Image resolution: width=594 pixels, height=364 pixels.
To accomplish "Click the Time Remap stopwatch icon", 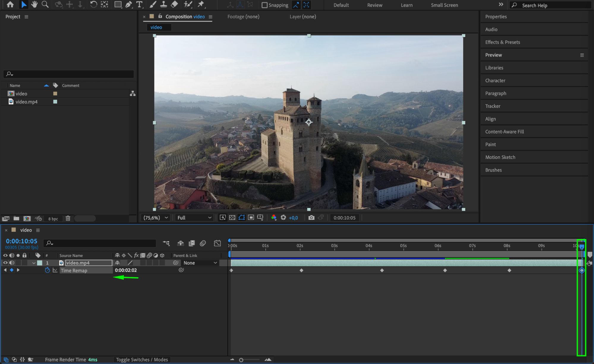I will point(47,270).
